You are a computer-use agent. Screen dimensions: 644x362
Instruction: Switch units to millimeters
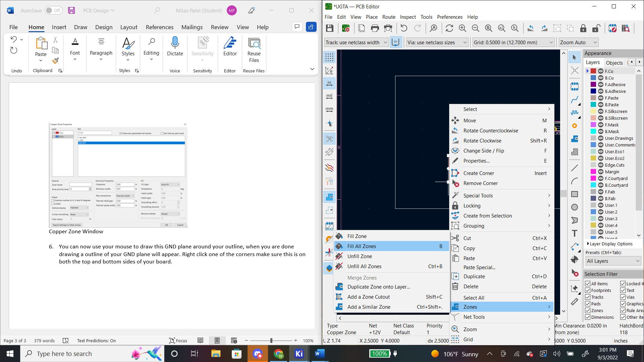pos(329,110)
